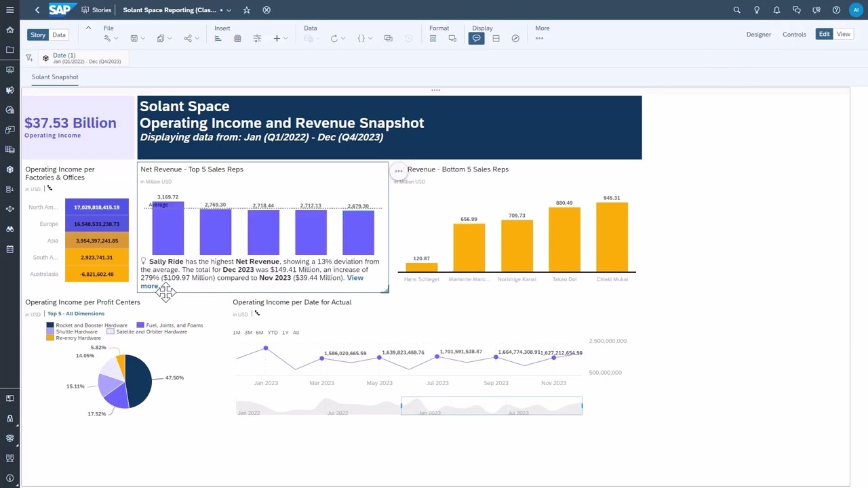The image size is (868, 488).
Task: Open the main hamburger menu
Action: coord(9,10)
